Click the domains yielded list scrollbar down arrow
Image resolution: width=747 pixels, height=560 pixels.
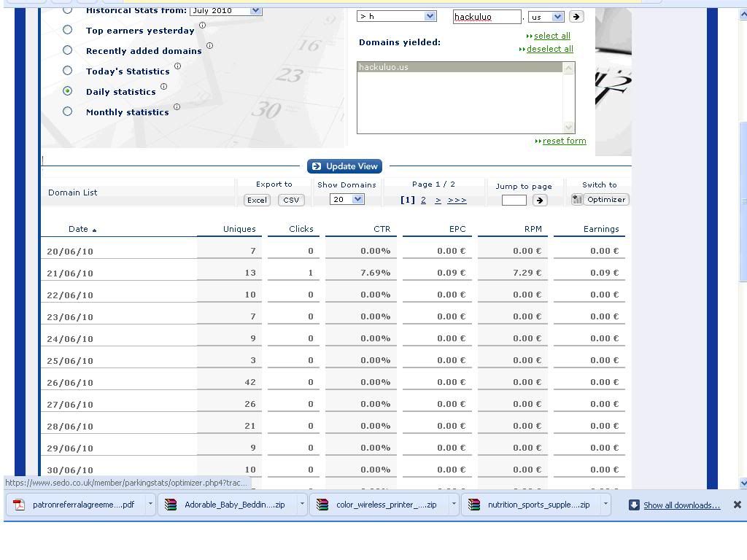point(569,128)
